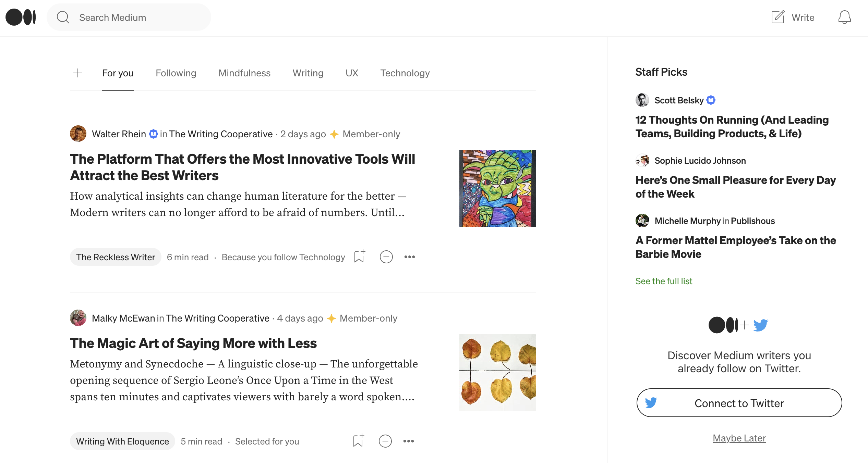Open Scott Belsky's profile avatar
The width and height of the screenshot is (868, 463).
[642, 100]
